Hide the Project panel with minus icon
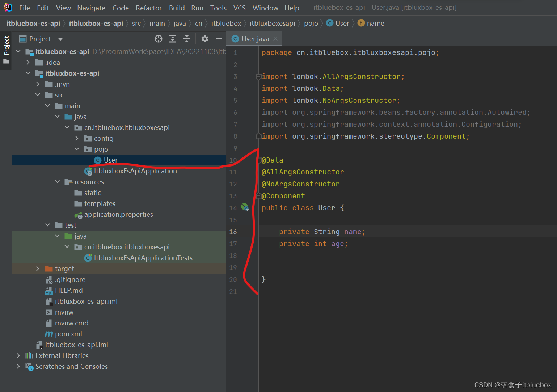The image size is (557, 392). pyautogui.click(x=219, y=39)
